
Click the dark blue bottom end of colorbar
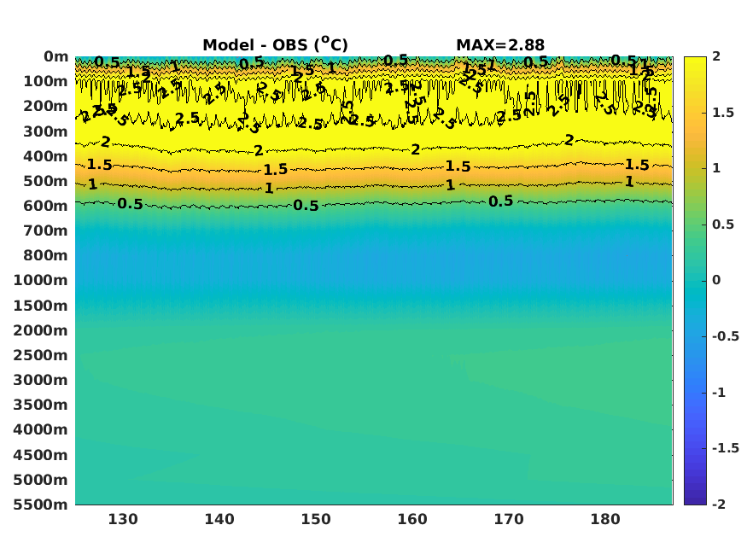[x=695, y=499]
